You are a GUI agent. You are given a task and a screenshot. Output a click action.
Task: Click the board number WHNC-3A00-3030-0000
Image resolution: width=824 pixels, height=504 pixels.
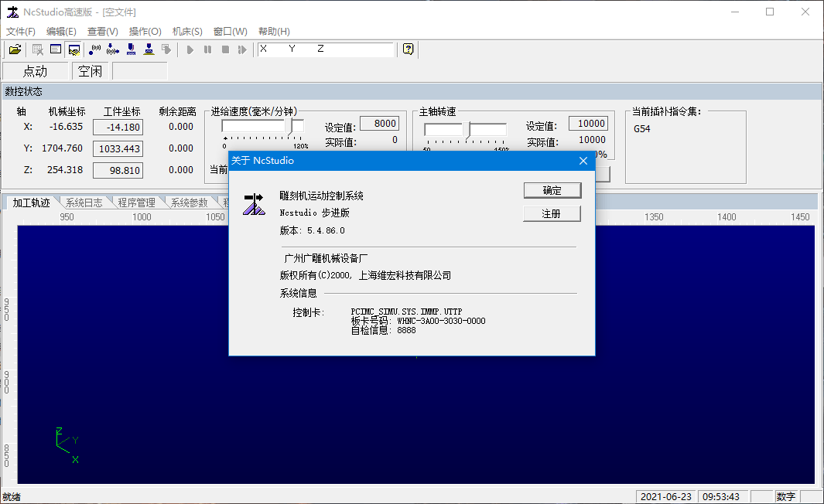click(441, 321)
